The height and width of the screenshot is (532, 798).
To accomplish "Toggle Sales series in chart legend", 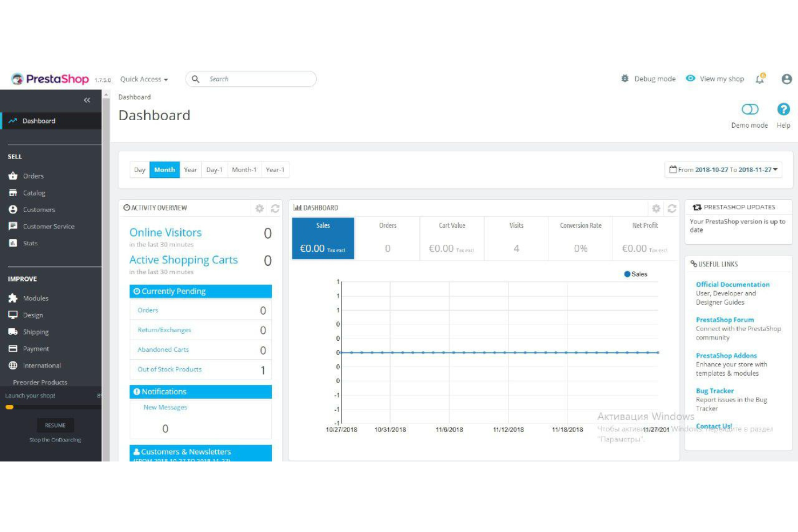I will 636,274.
